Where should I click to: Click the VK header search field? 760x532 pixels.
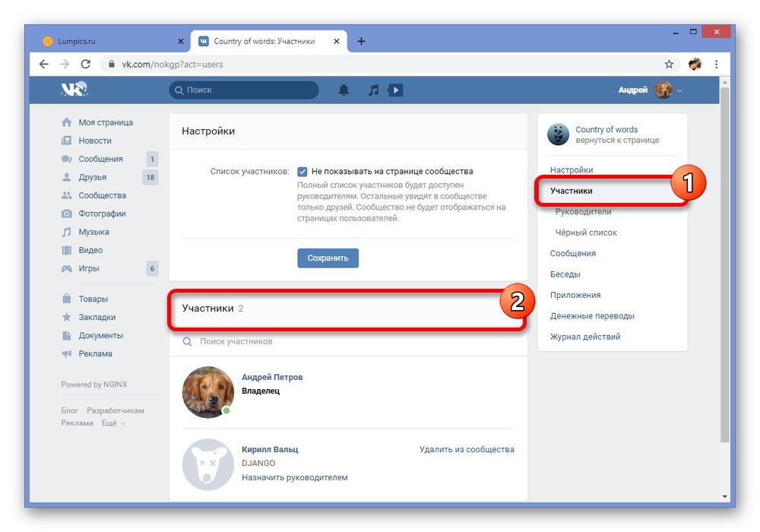point(244,90)
